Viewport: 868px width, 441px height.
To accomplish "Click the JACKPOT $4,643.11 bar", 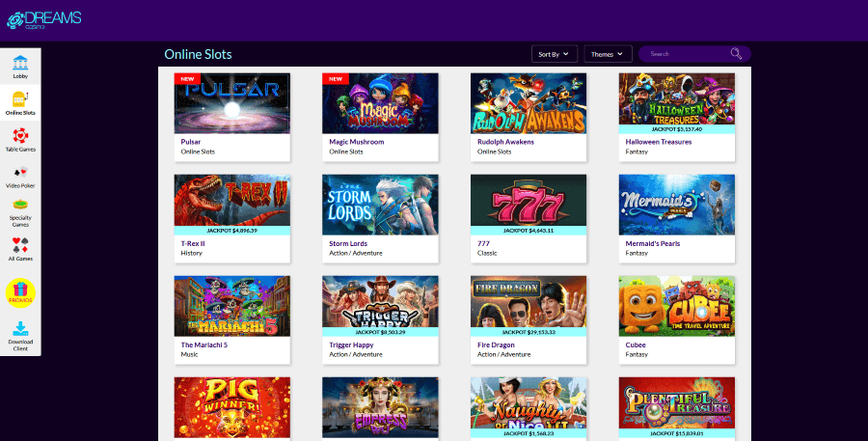I will (529, 231).
